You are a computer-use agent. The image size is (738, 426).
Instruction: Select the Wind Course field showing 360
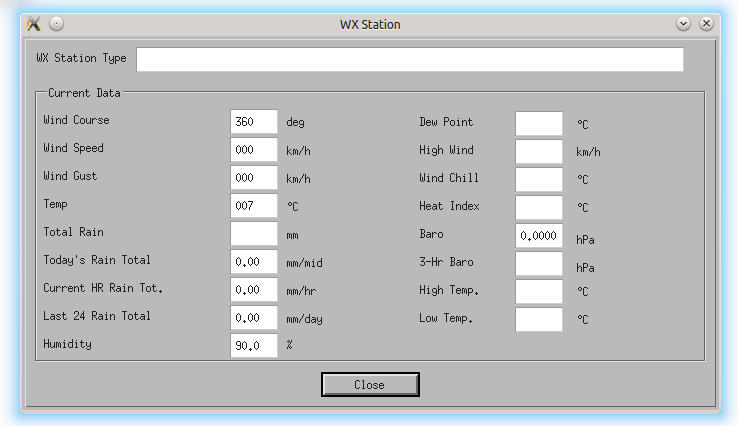point(254,122)
